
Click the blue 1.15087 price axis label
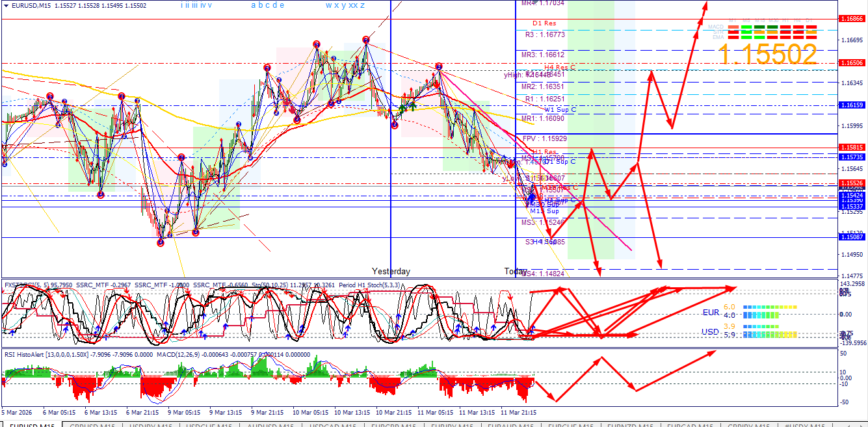point(851,237)
